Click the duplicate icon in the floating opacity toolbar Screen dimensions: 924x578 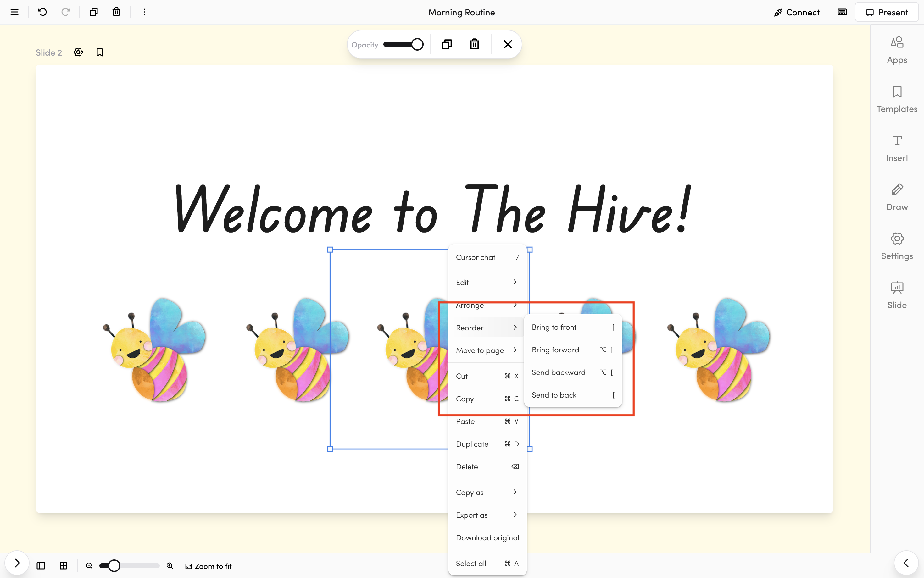click(447, 44)
